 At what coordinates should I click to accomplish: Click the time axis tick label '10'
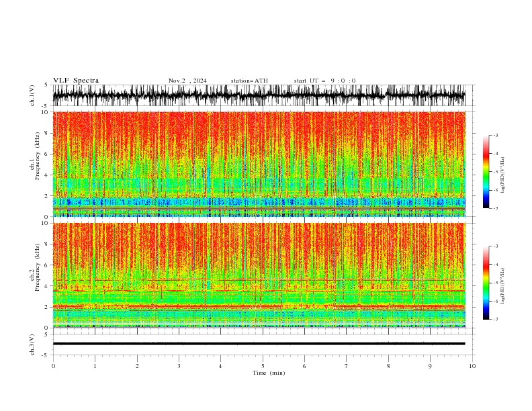pyautogui.click(x=472, y=366)
